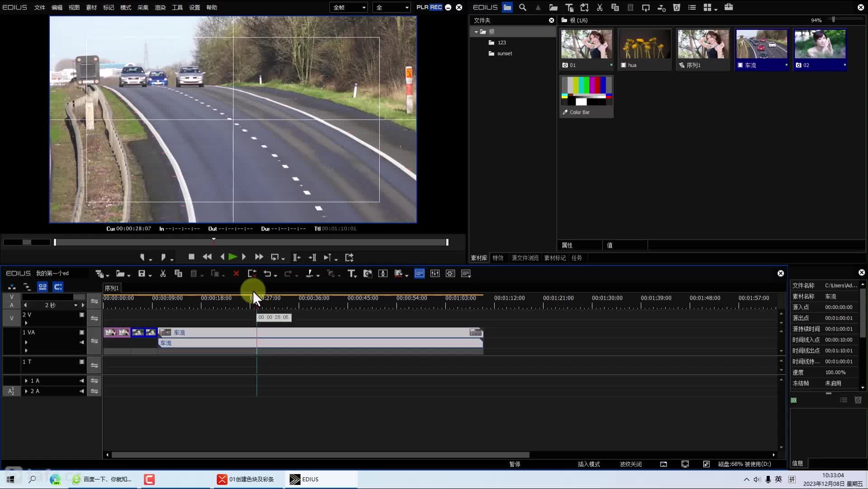This screenshot has width=868, height=489.
Task: Click the ripple delete icon in timeline toolbar
Action: [252, 273]
